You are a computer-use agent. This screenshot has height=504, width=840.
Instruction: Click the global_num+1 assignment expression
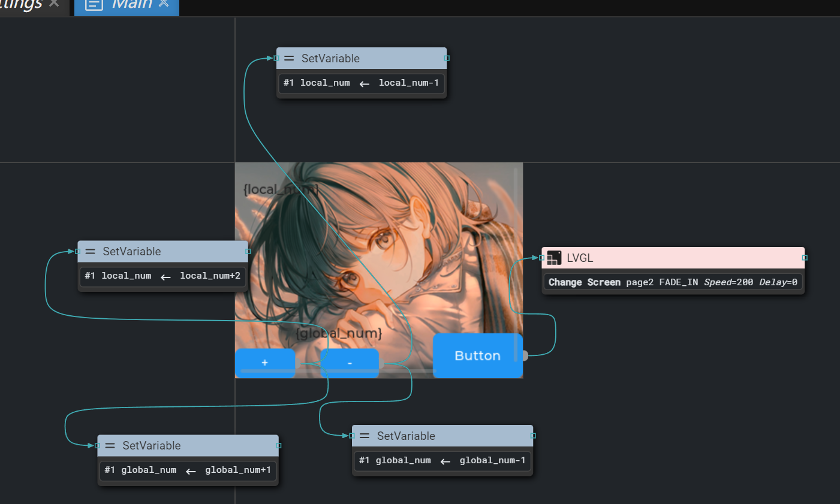tap(188, 470)
